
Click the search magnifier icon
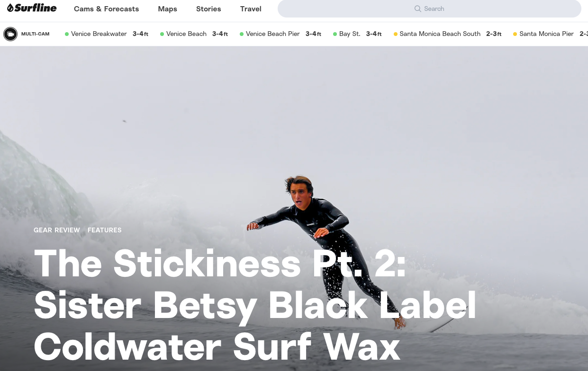[417, 9]
